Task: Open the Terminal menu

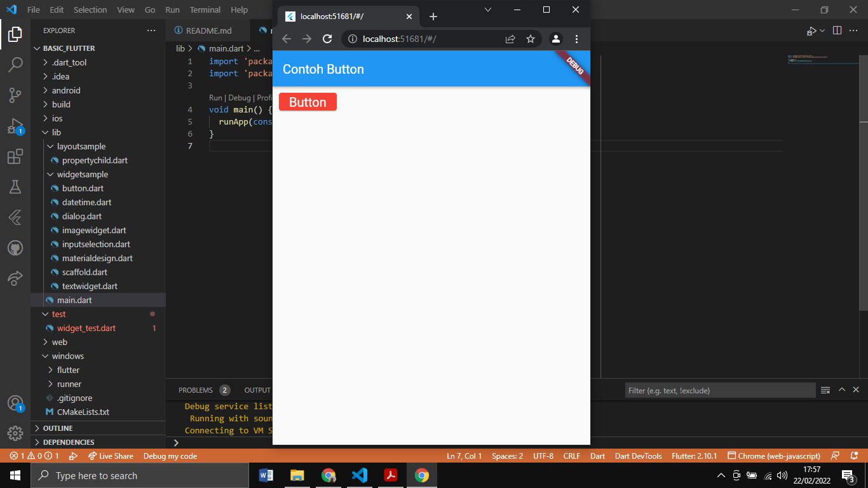Action: pyautogui.click(x=205, y=10)
